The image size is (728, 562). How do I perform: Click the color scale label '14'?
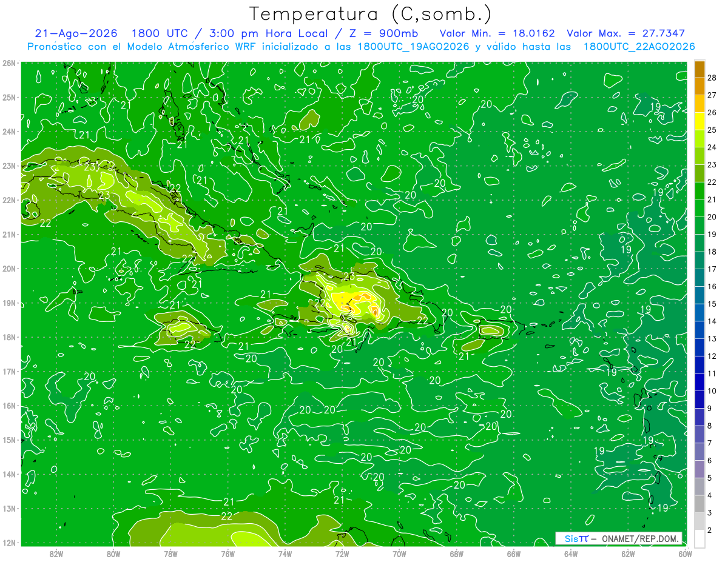(712, 321)
